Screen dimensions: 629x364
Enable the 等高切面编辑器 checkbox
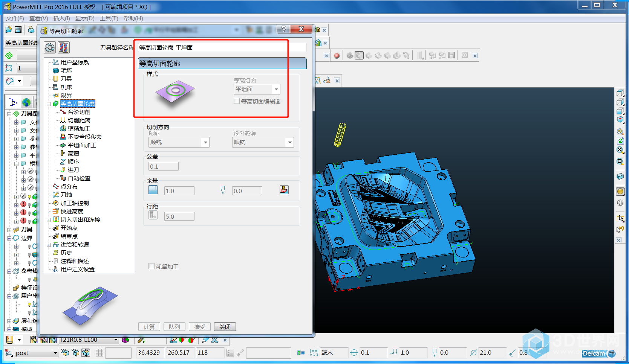(x=237, y=101)
